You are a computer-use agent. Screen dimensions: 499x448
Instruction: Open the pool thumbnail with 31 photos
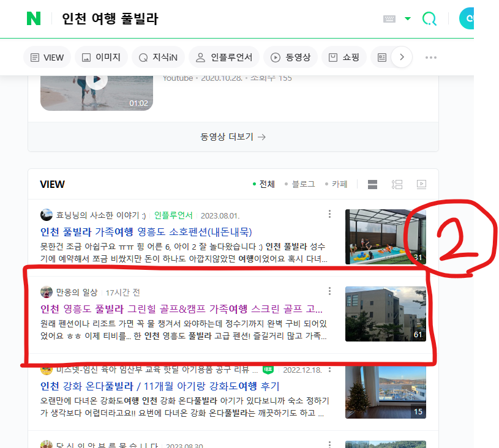tap(386, 237)
